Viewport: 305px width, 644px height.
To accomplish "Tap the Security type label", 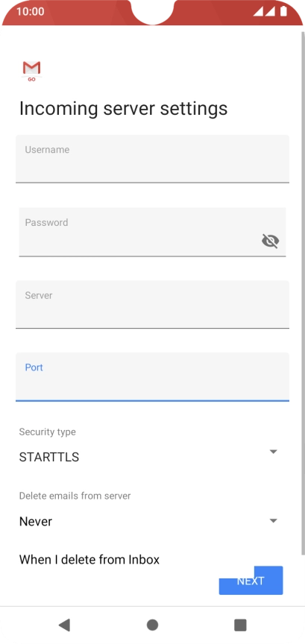I will pos(47,432).
